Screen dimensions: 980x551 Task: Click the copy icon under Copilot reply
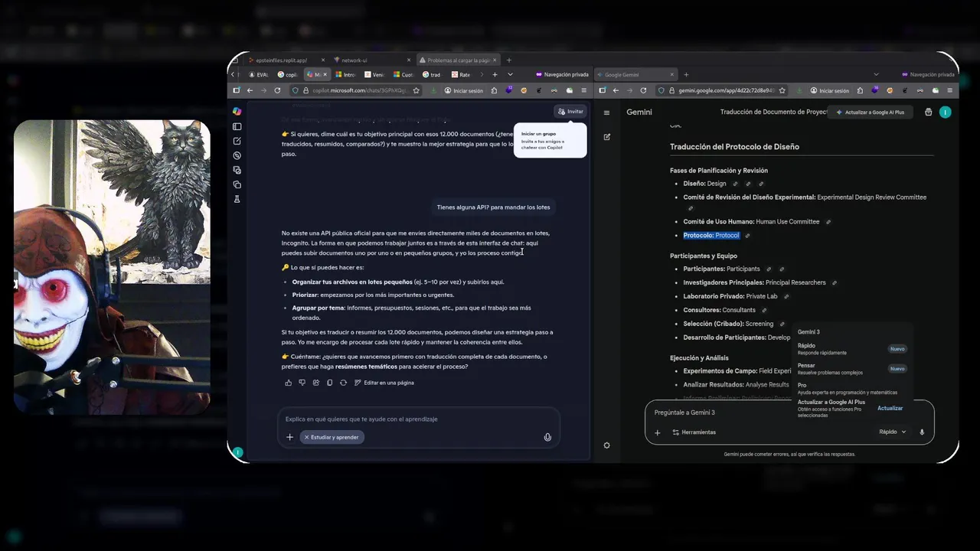coord(329,383)
